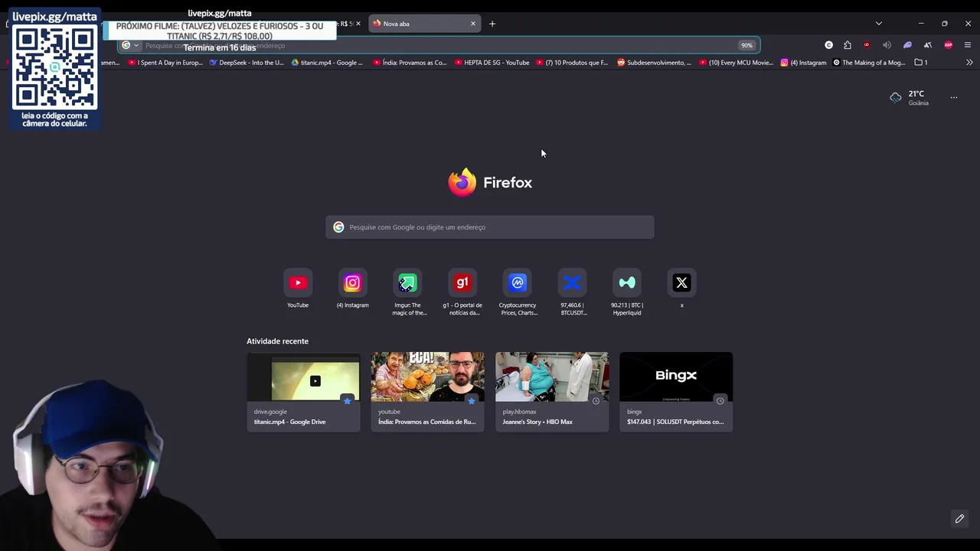The width and height of the screenshot is (980, 551).
Task: Click the pencil customize page icon
Action: point(959,519)
